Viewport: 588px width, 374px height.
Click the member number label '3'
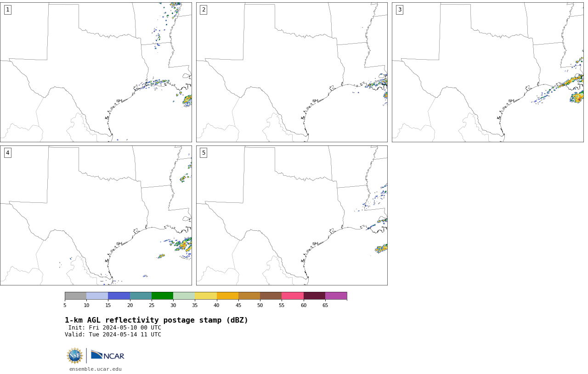click(x=400, y=10)
